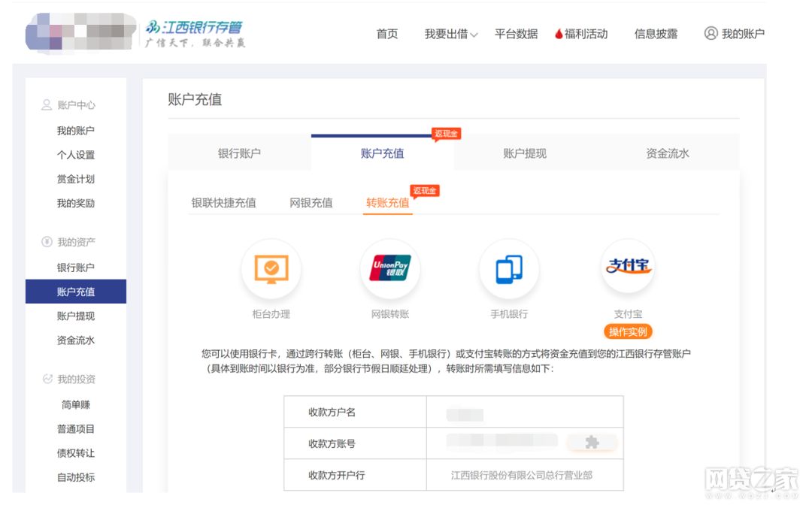Click 返现金 badge on 转账充值 tab

pyautogui.click(x=425, y=191)
